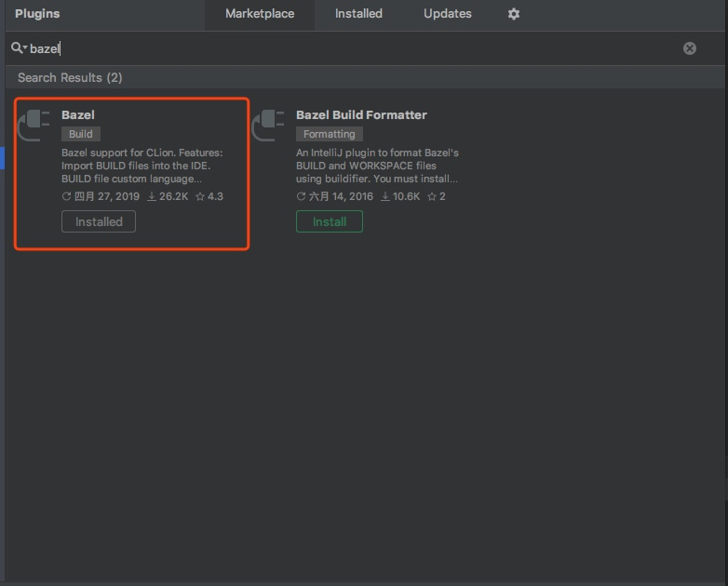
Task: Install the Bazel Build Formatter plugin
Action: 330,221
